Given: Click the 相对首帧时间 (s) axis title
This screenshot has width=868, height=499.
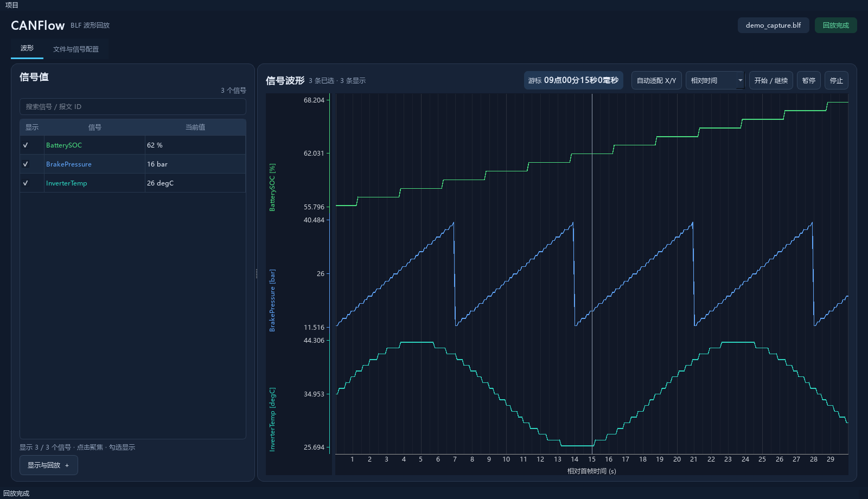Looking at the screenshot, I should click(592, 471).
